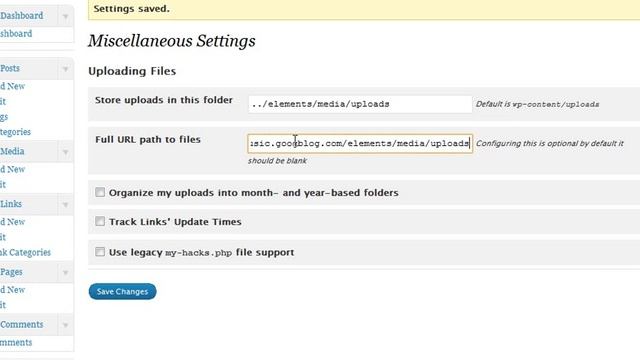Enable organize uploads into month-year folders
This screenshot has width=640, height=360.
100,192
